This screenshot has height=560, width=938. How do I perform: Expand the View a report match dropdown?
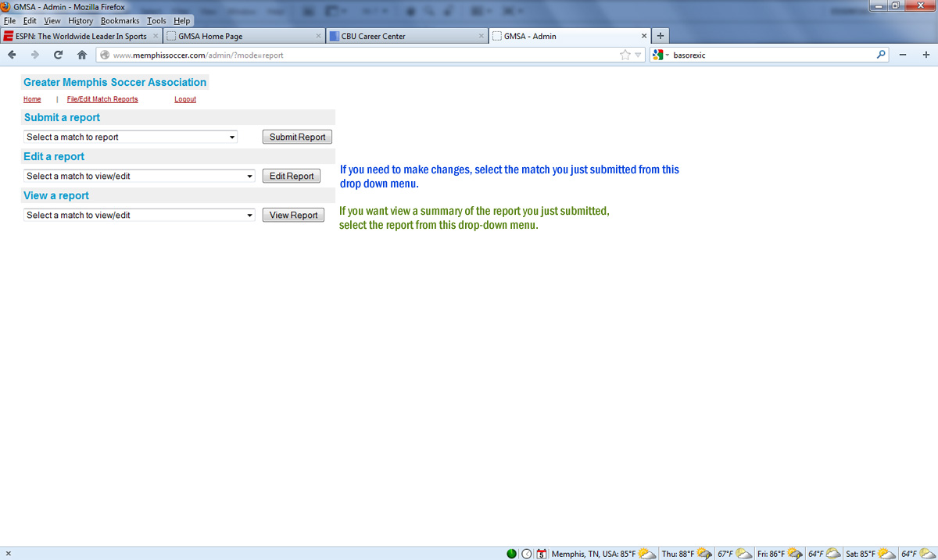click(x=140, y=215)
